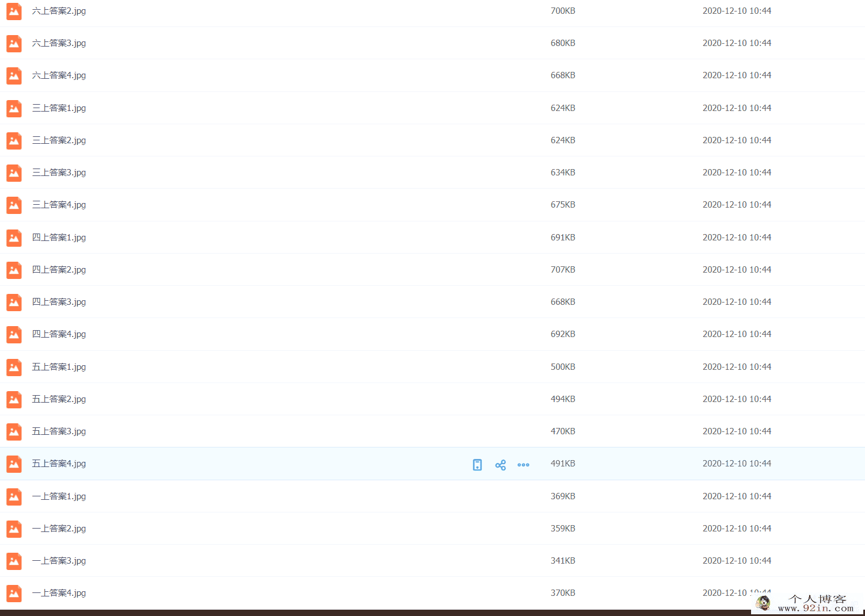Screen dimensions: 865x616
Task: Click image icon for 三上答案1.jpg
Action: pyautogui.click(x=14, y=108)
